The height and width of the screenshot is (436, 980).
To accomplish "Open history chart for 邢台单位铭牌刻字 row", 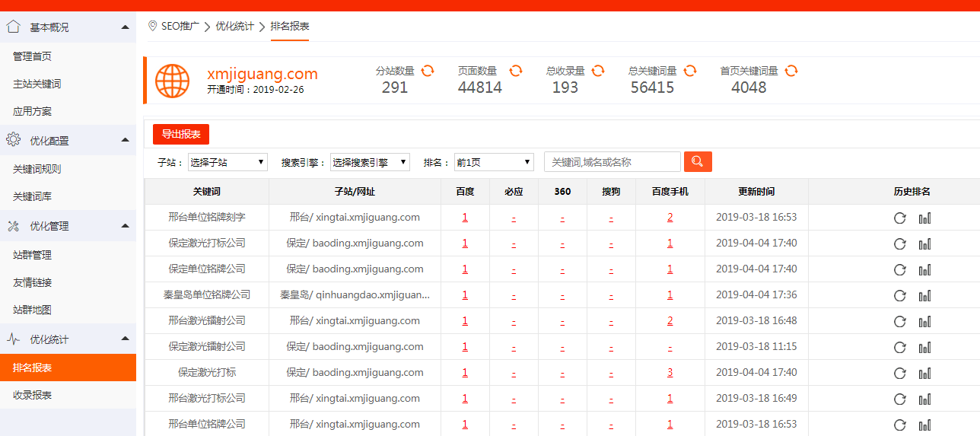I will point(924,218).
